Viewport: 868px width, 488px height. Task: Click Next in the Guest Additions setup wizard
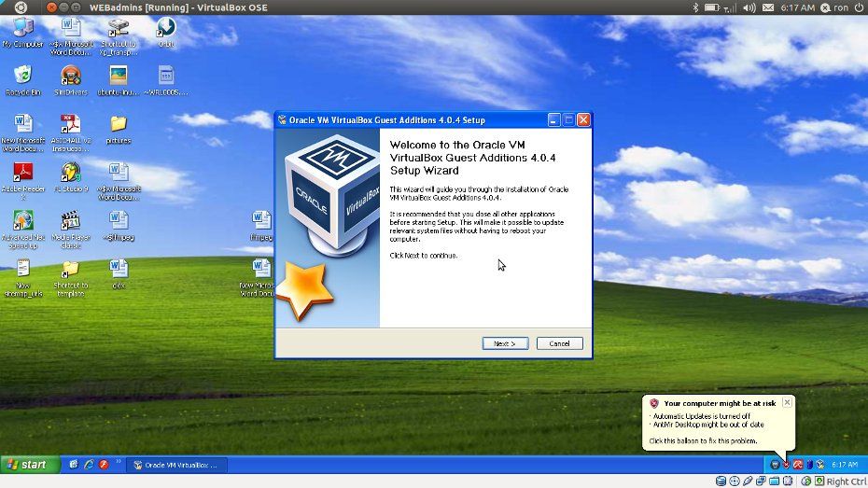pyautogui.click(x=505, y=343)
